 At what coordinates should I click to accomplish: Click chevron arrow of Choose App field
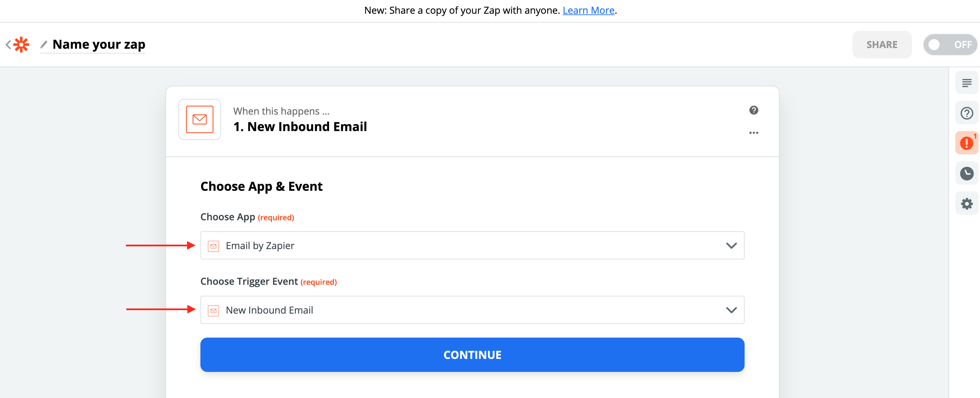pos(731,245)
